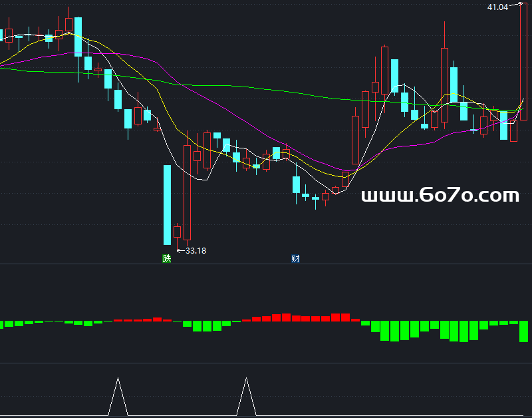
Task: Click the blue 财 marker icon
Action: click(295, 259)
